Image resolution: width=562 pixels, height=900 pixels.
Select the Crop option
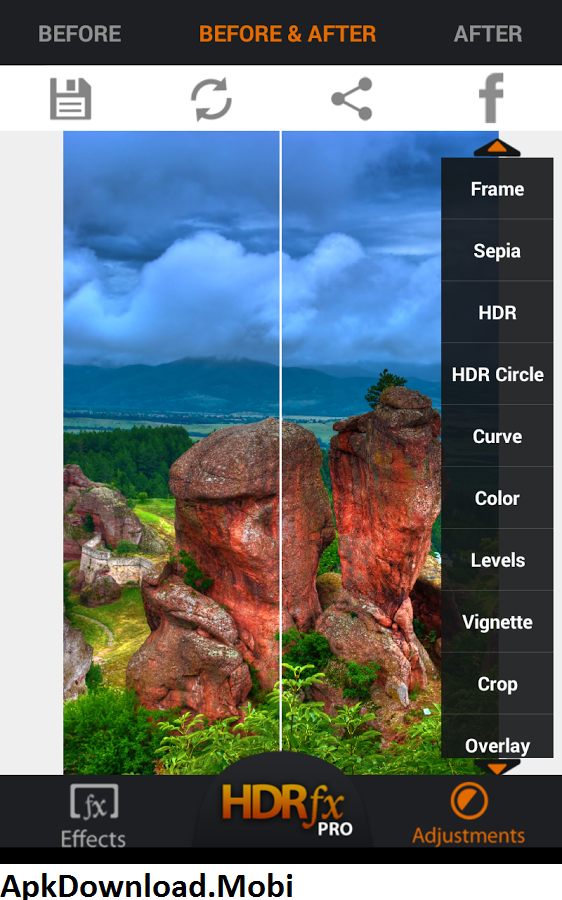tap(497, 684)
